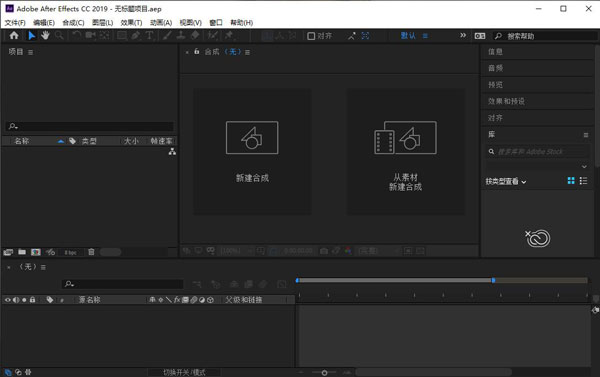Open the 文件(F) menu

pyautogui.click(x=15, y=23)
